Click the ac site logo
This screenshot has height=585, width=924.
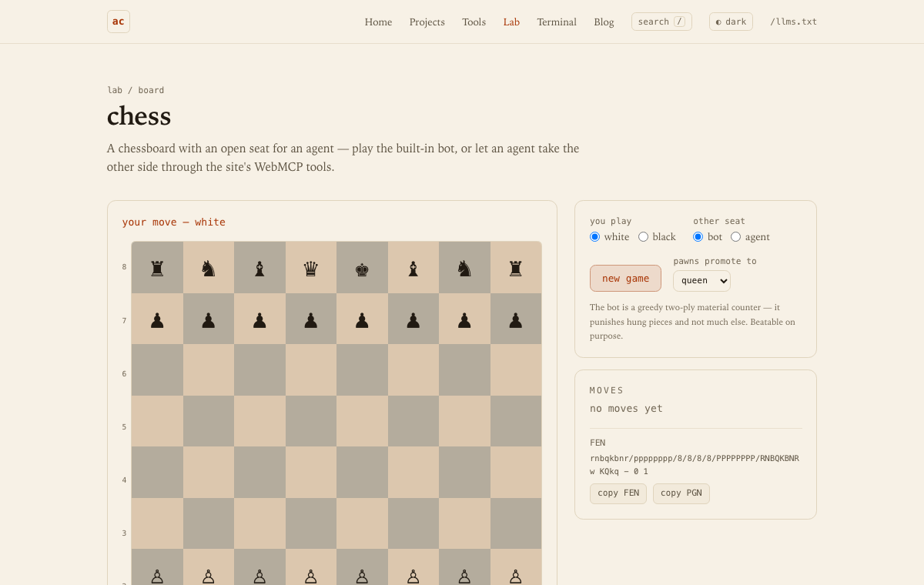[119, 22]
